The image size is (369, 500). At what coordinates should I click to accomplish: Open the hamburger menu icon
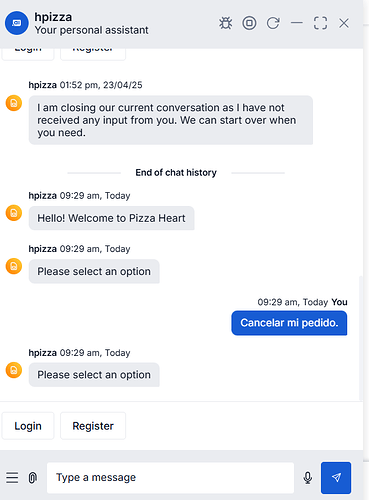tap(12, 477)
